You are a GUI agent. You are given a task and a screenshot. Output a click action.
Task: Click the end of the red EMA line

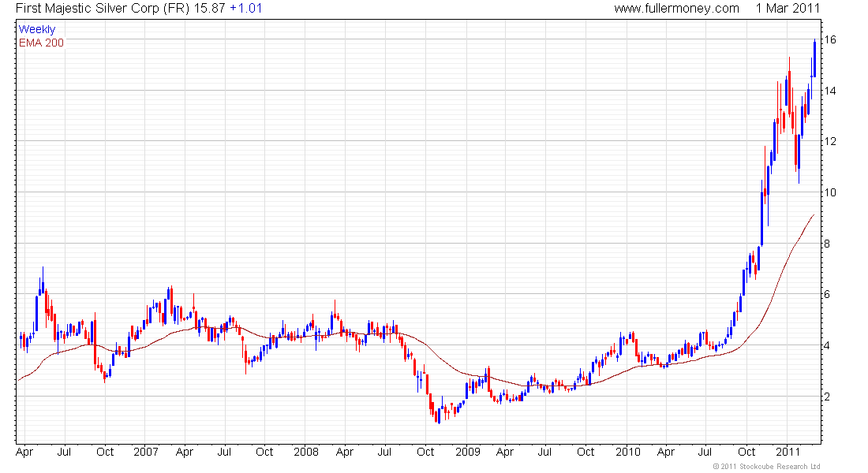click(814, 214)
